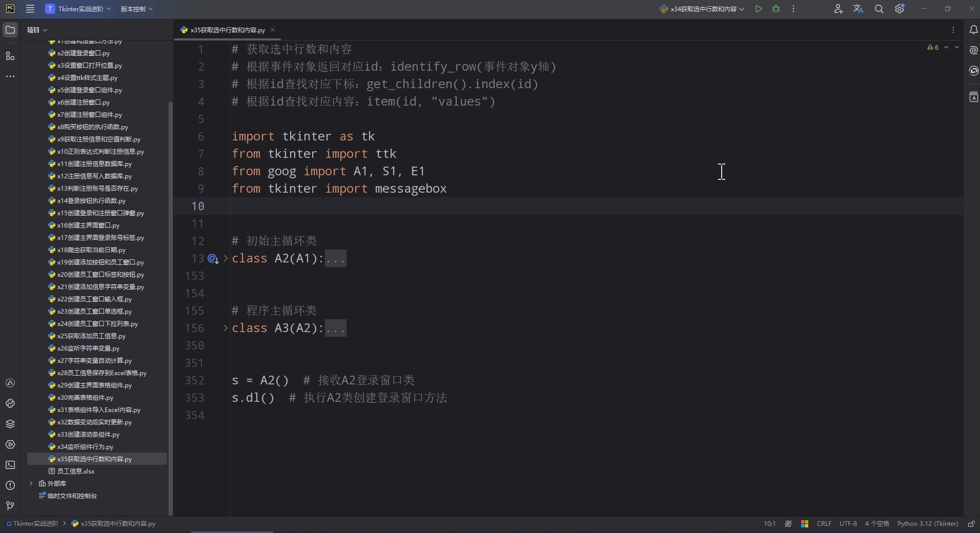Viewport: 980px width, 533px height.
Task: Open the Problems tool window
Action: coord(10,485)
